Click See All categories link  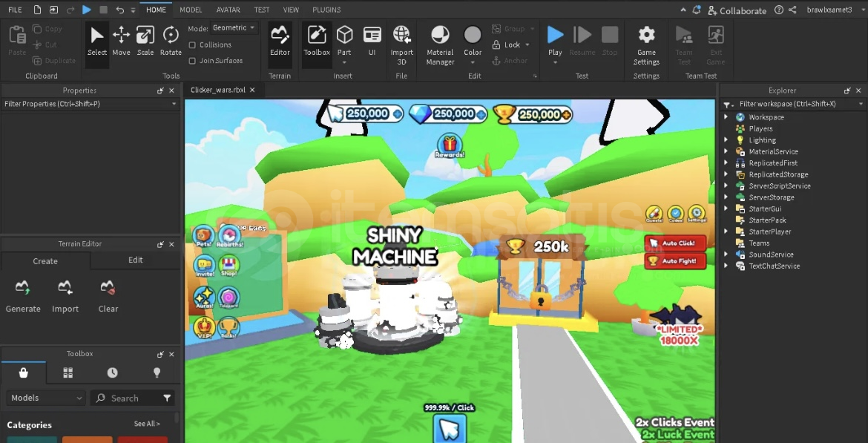click(147, 424)
